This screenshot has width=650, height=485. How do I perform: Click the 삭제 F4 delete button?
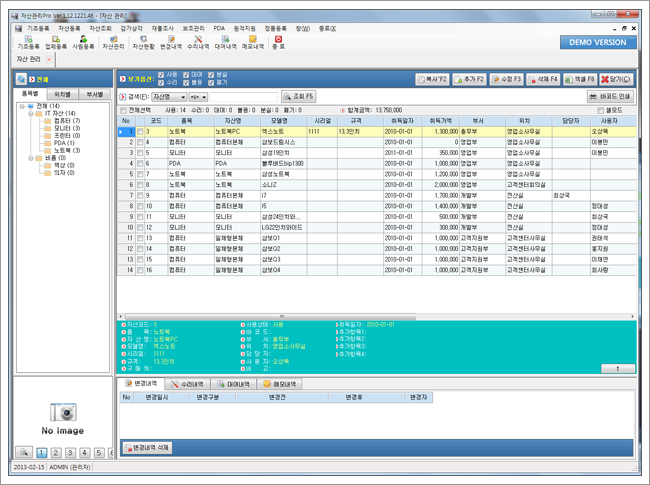tap(543, 79)
